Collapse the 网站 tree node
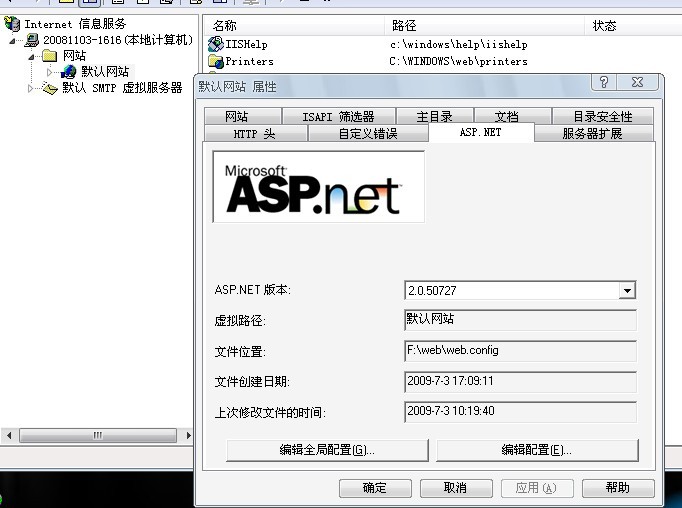The image size is (682, 508). click(x=31, y=56)
